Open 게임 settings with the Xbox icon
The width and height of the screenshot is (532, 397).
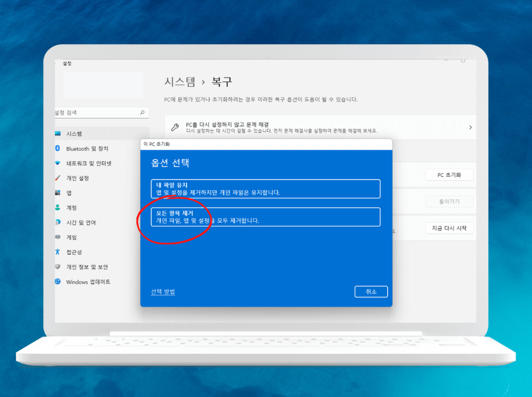tap(59, 237)
